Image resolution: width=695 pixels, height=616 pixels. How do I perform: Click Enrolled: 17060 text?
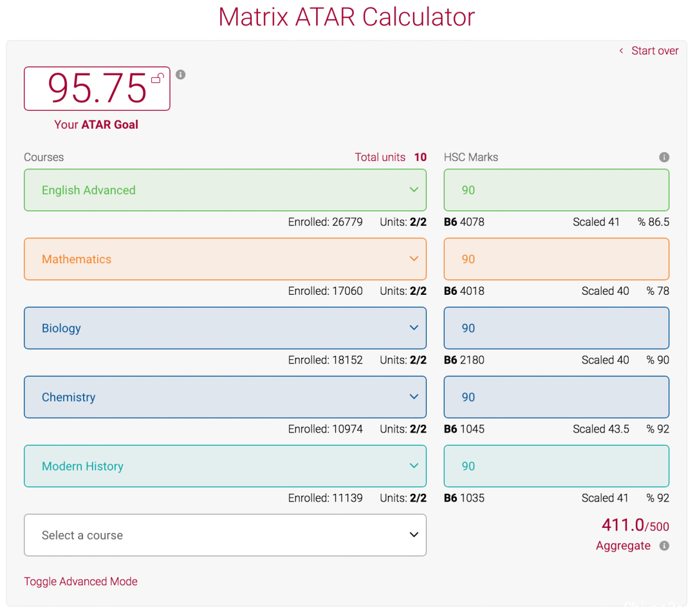click(x=326, y=291)
